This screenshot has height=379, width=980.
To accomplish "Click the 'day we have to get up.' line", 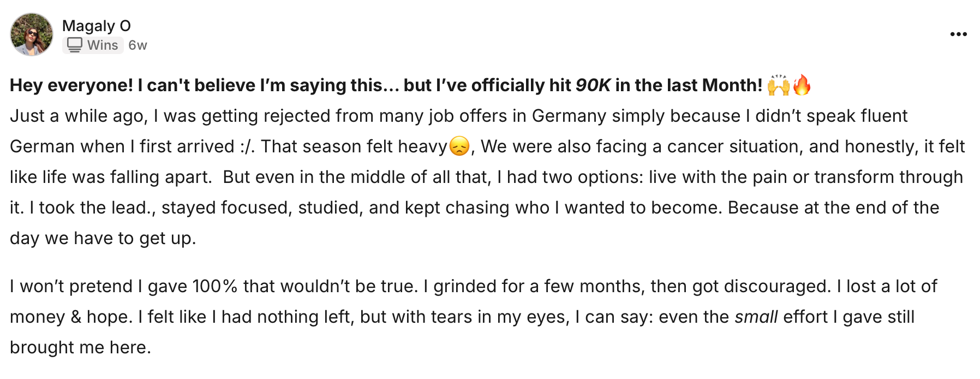I will 103,238.
